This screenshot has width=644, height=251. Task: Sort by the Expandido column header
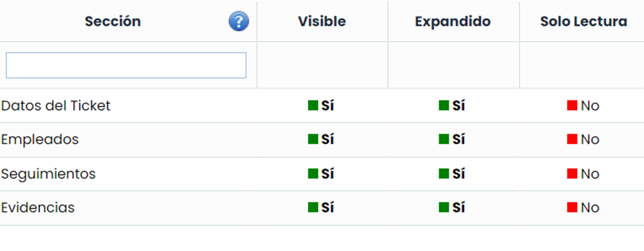pos(453,22)
